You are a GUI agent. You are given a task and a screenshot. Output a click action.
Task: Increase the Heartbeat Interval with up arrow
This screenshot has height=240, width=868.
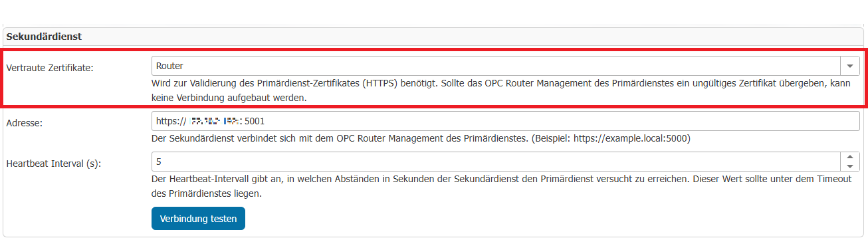click(851, 157)
